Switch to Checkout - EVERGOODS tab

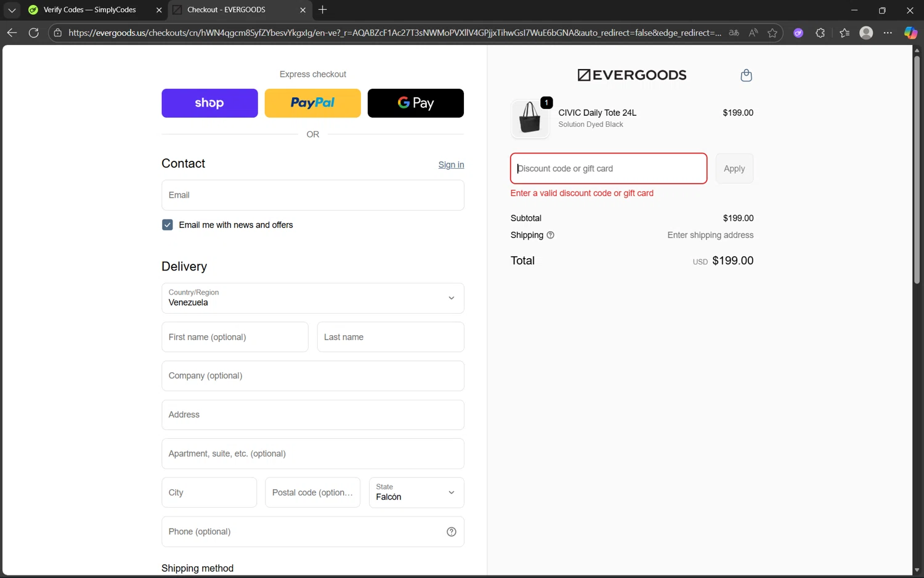click(226, 10)
